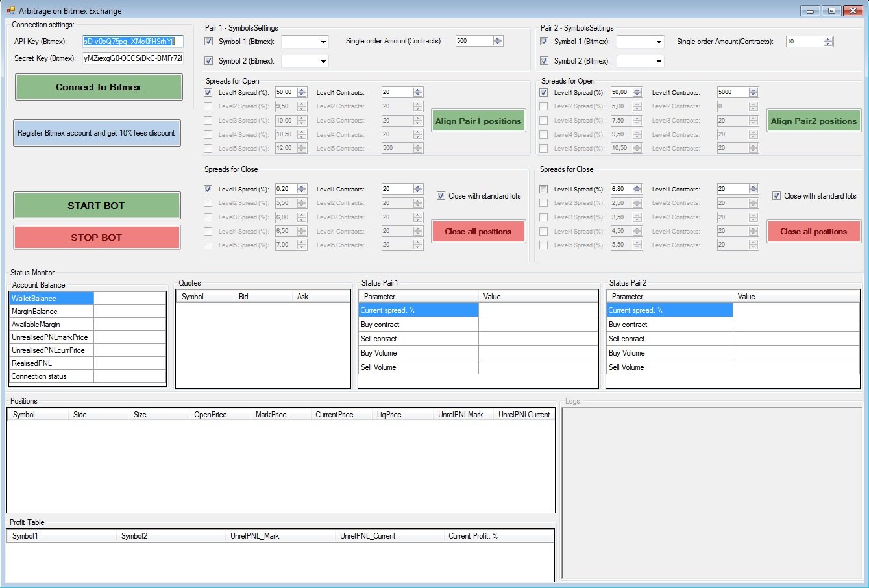The height and width of the screenshot is (588, 869).
Task: Close all positions for Pair 1
Action: click(478, 232)
